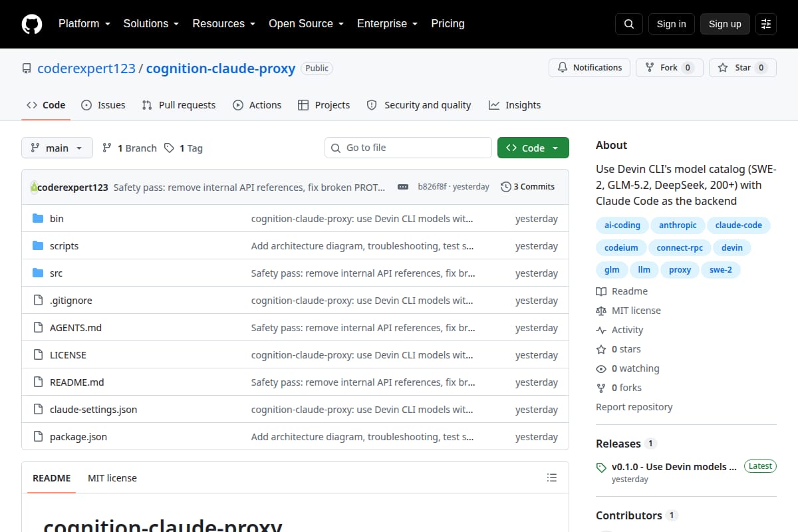The width and height of the screenshot is (798, 532).
Task: Click the MIT license scales icon
Action: coord(601,311)
